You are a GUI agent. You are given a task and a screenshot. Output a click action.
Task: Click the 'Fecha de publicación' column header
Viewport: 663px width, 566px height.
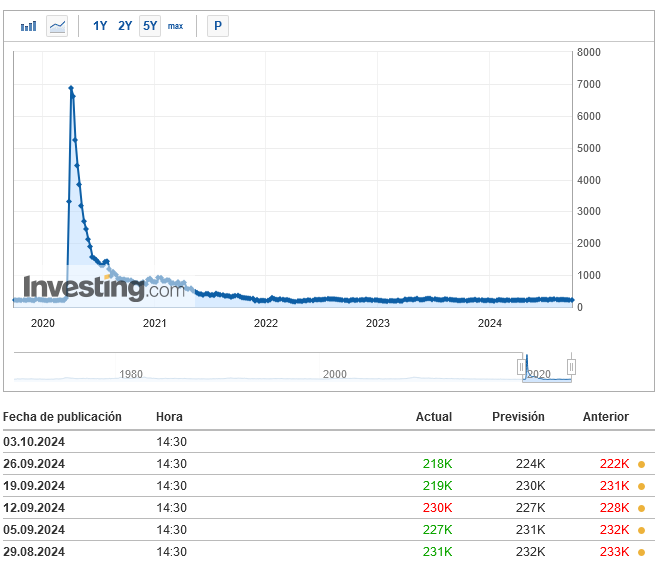(62, 417)
